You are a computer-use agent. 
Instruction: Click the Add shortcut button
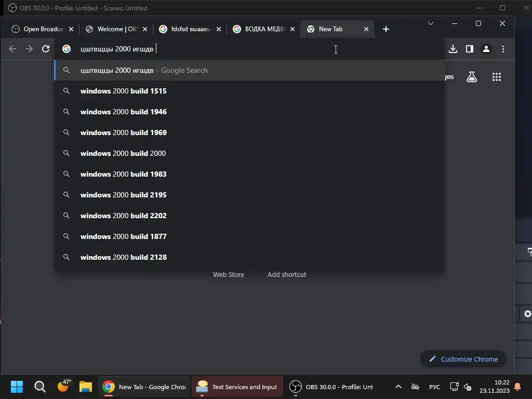(287, 274)
